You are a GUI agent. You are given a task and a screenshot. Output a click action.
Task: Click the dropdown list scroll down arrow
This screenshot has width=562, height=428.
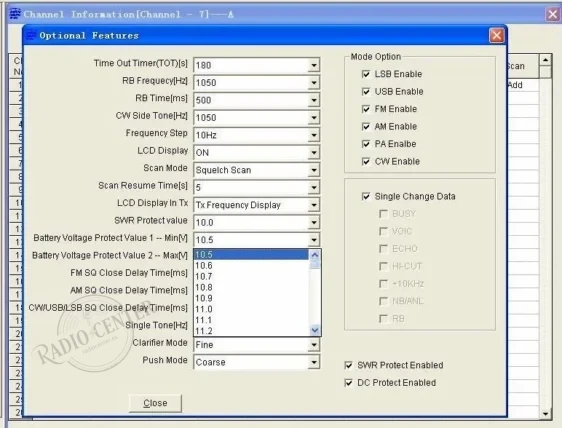315,330
